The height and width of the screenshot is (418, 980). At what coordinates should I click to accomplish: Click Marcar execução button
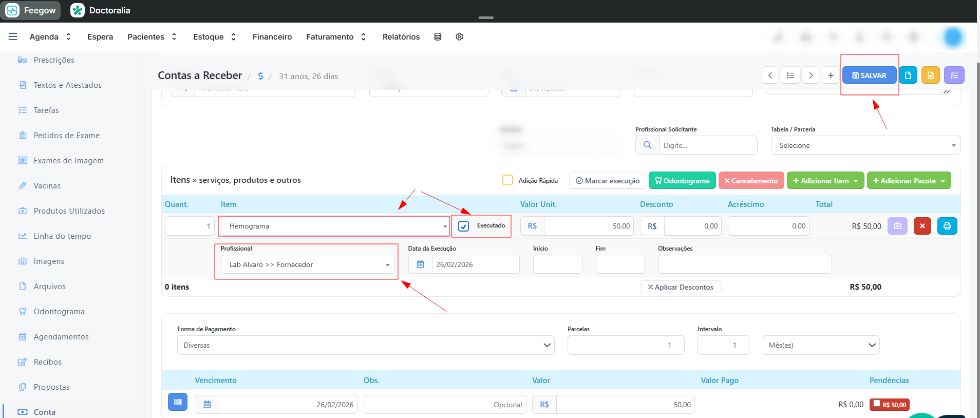(x=608, y=181)
